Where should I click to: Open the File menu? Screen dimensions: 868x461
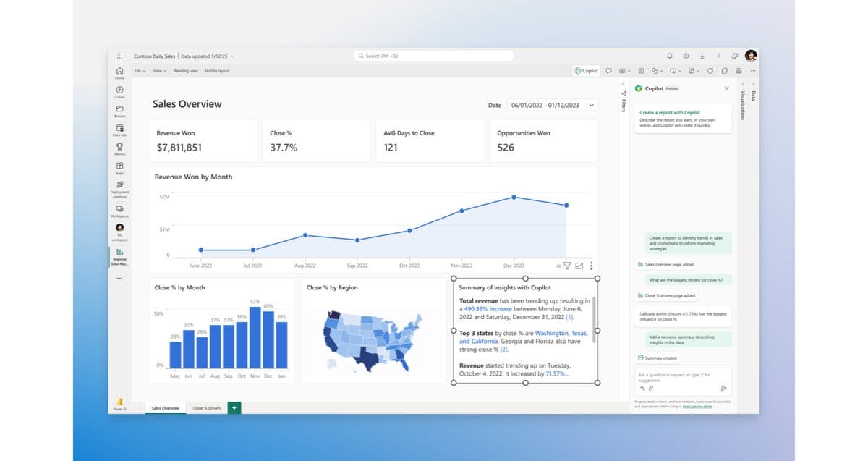pos(140,71)
